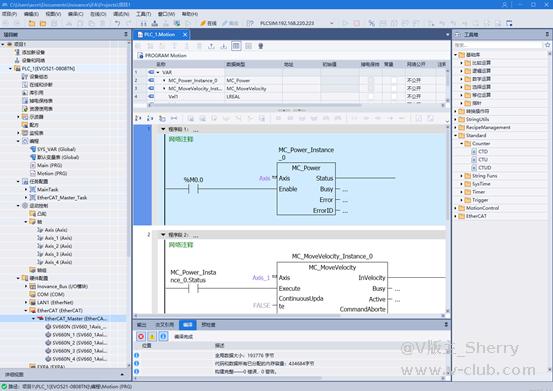
Task: Select Main (PRG) in project tree
Action: coord(49,165)
